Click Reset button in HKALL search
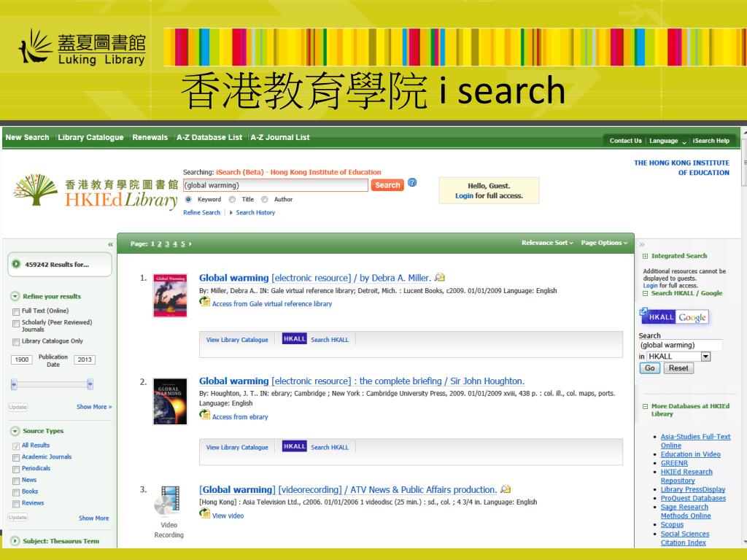The image size is (747, 560). point(678,368)
